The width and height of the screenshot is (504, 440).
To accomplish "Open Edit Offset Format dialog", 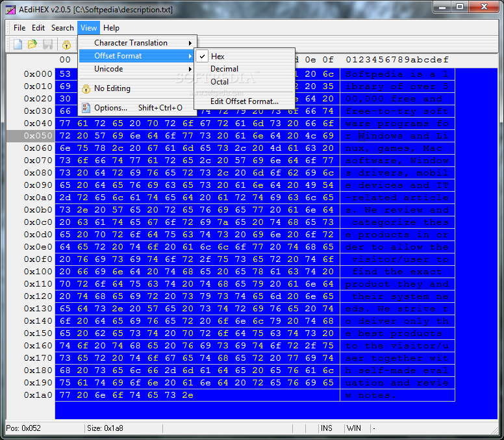I will point(244,101).
